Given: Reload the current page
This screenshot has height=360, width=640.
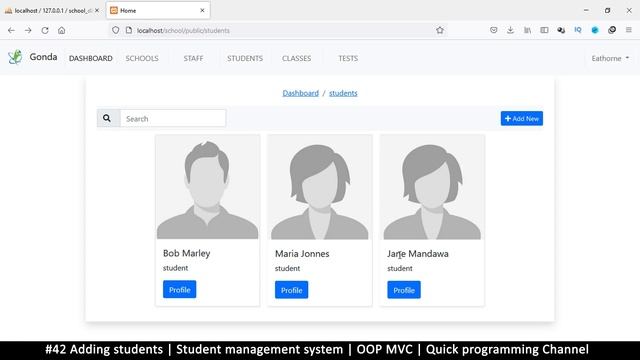Looking at the screenshot, I should pyautogui.click(x=45, y=30).
